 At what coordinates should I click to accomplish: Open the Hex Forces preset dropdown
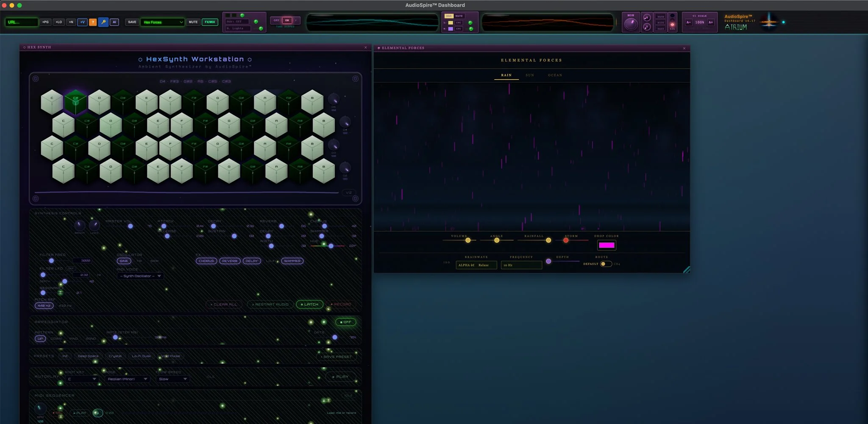click(x=163, y=22)
